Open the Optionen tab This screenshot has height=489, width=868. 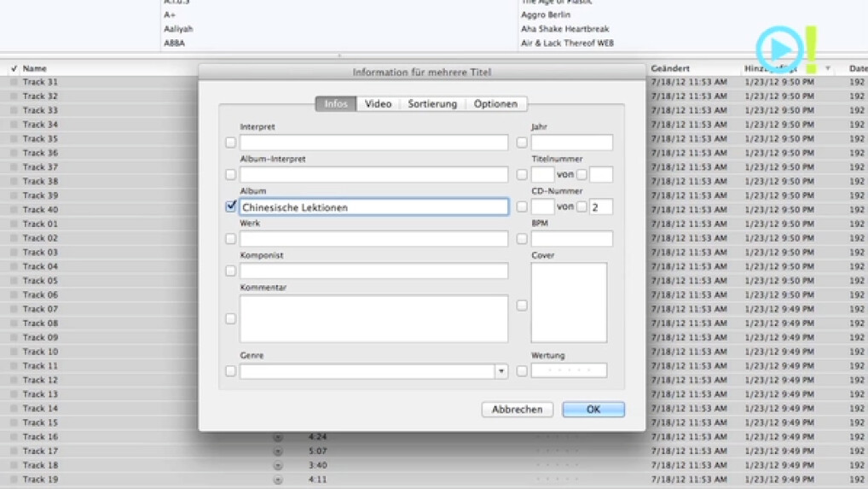coord(495,104)
